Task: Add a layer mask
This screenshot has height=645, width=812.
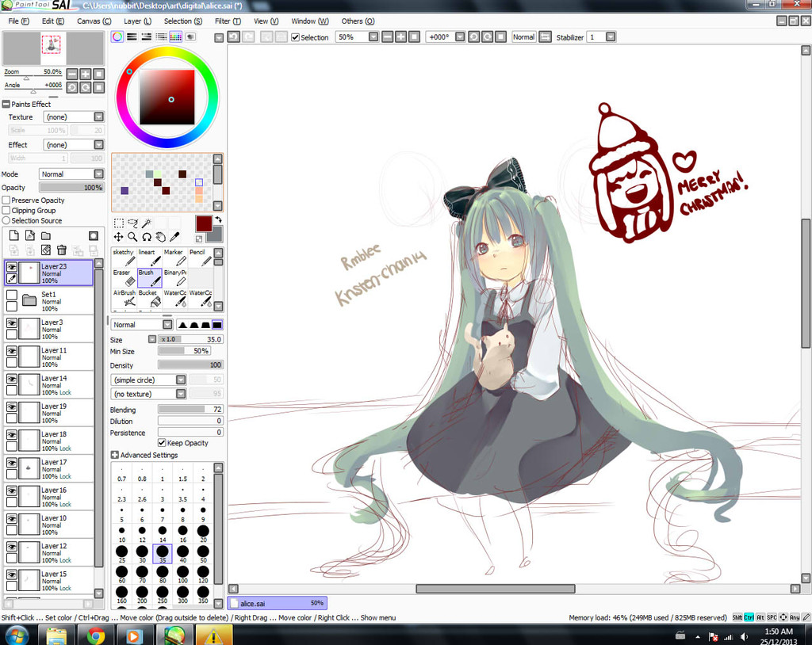Action: [x=94, y=235]
